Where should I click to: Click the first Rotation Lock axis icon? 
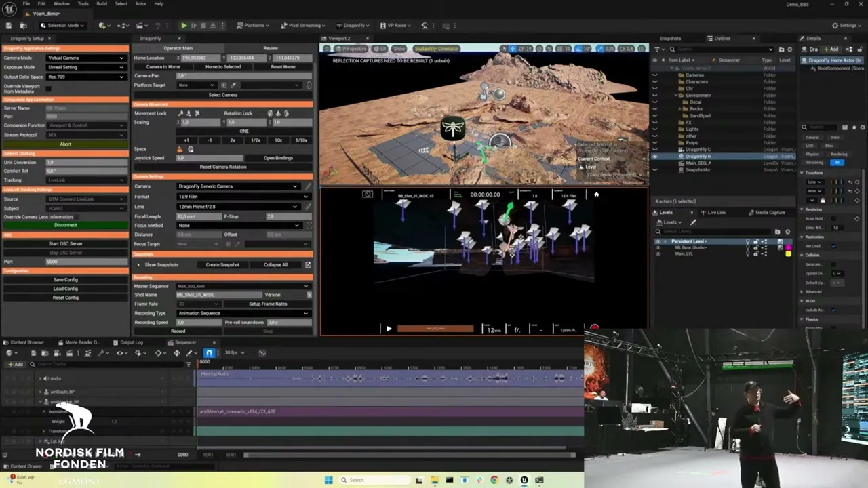[270, 113]
